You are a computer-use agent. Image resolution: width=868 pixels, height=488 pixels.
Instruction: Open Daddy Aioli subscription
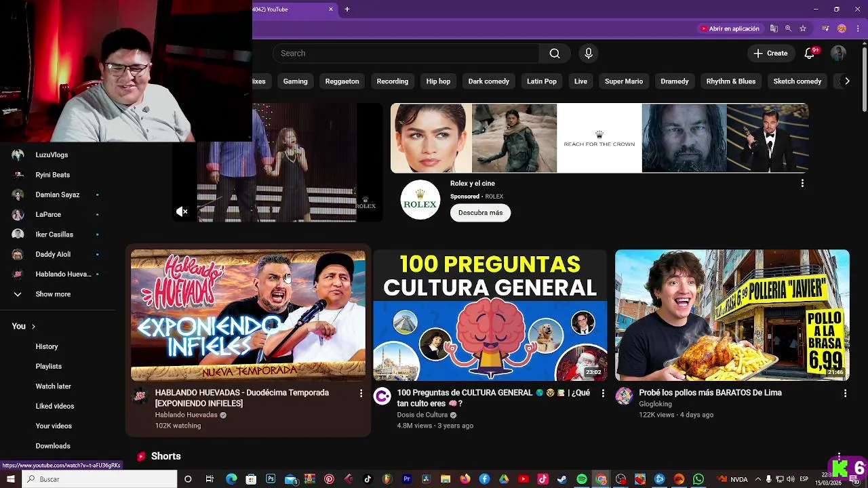tap(53, 254)
